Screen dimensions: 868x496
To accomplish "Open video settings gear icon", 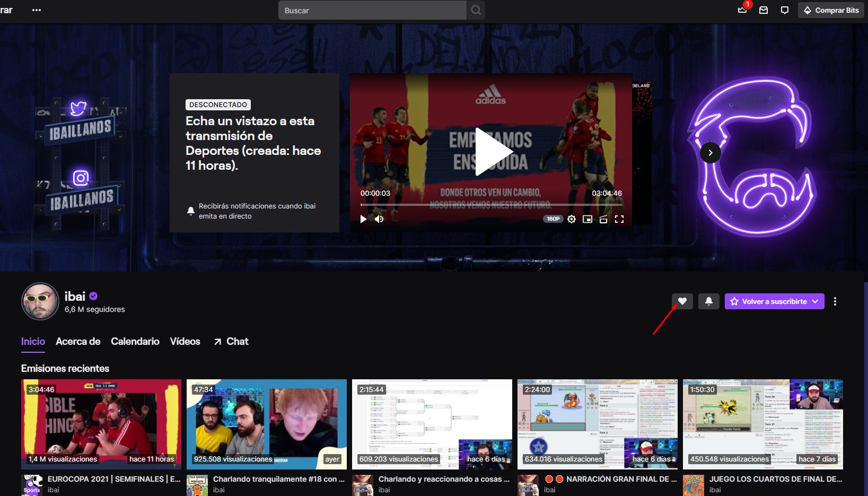I will pyautogui.click(x=571, y=219).
